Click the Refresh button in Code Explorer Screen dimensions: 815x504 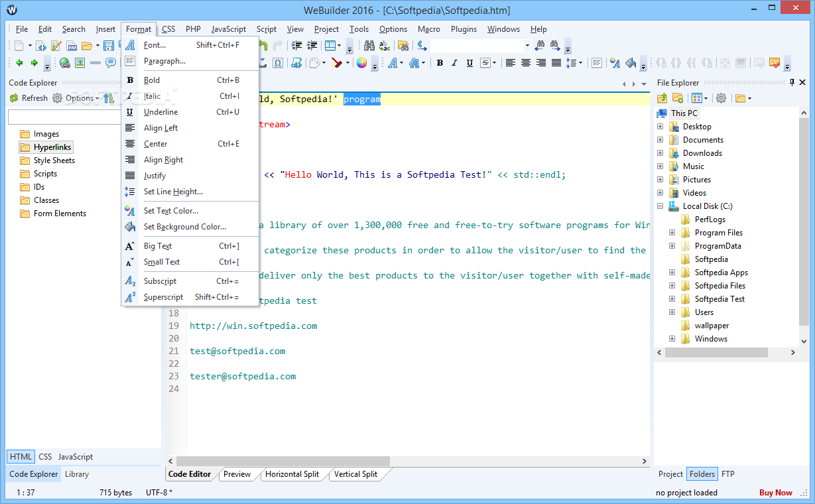29,98
